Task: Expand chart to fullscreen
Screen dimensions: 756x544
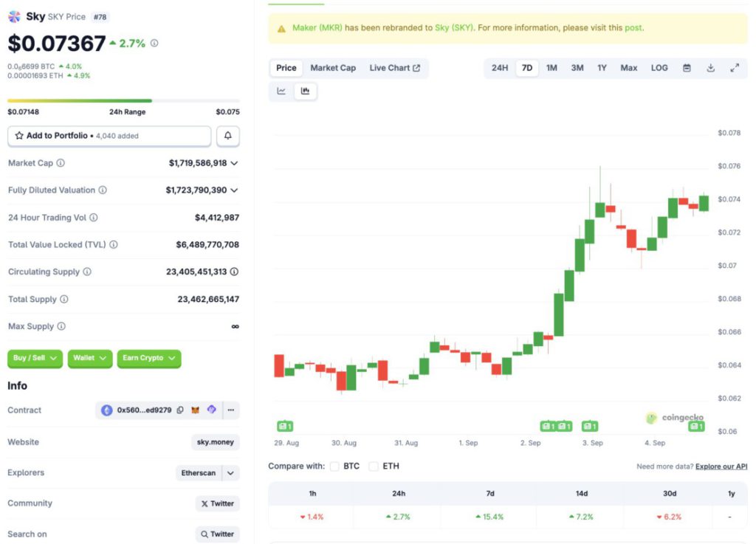Action: pyautogui.click(x=735, y=68)
